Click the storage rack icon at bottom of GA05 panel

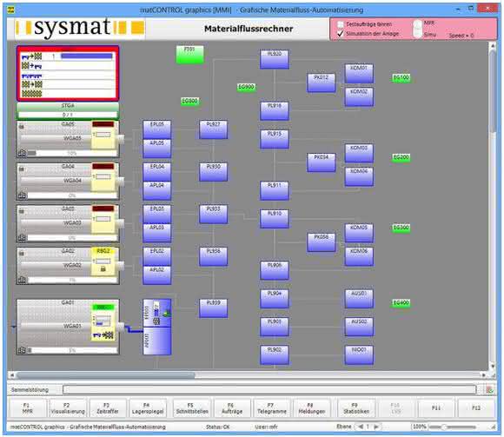tap(23, 153)
